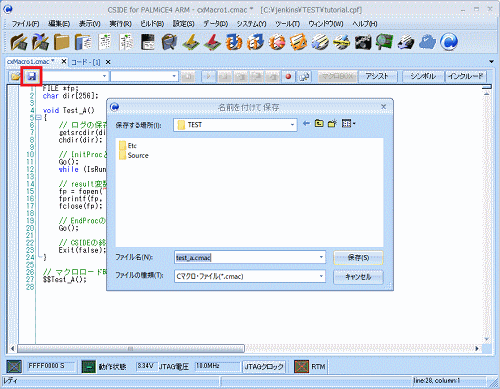Image resolution: width=500 pixels, height=389 pixels.
Task: Click the back arrow in save dialog
Action: (x=306, y=124)
